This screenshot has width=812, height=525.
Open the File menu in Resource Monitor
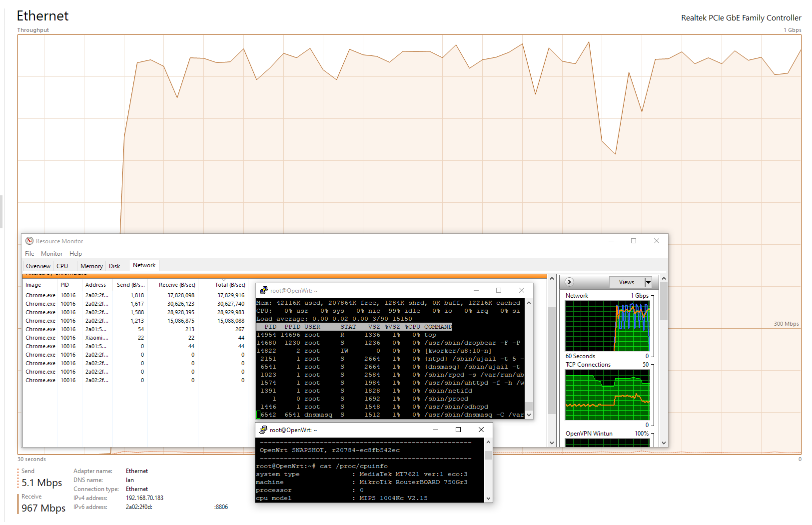[29, 254]
